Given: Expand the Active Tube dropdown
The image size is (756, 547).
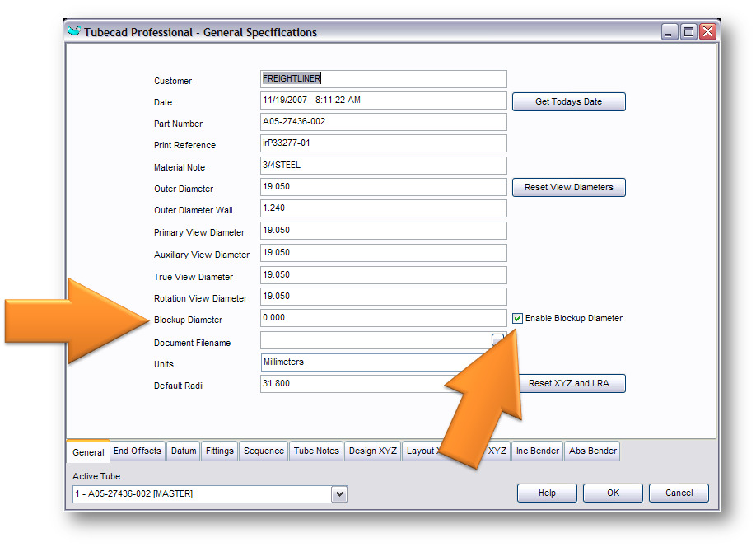Looking at the screenshot, I should click(339, 493).
